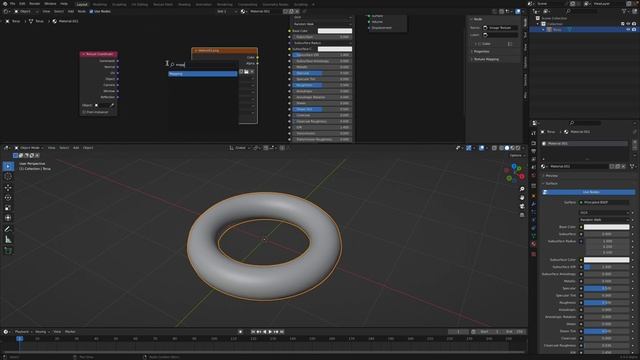The image size is (640, 360).
Task: Click the node search text field
Action: (203, 64)
